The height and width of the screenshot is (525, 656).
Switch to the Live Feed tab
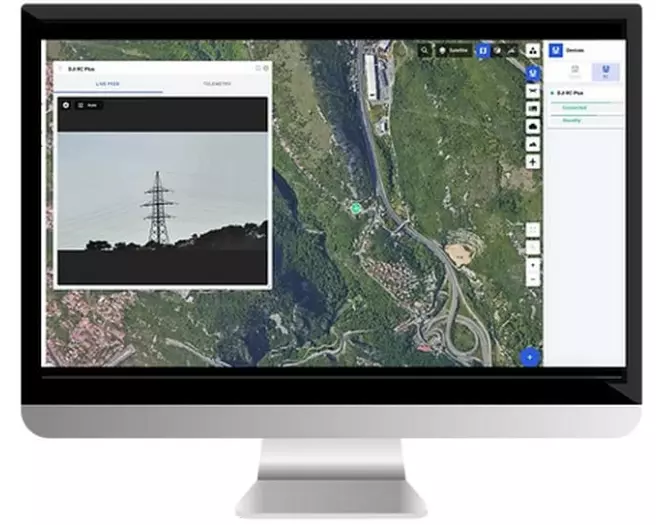pyautogui.click(x=108, y=86)
